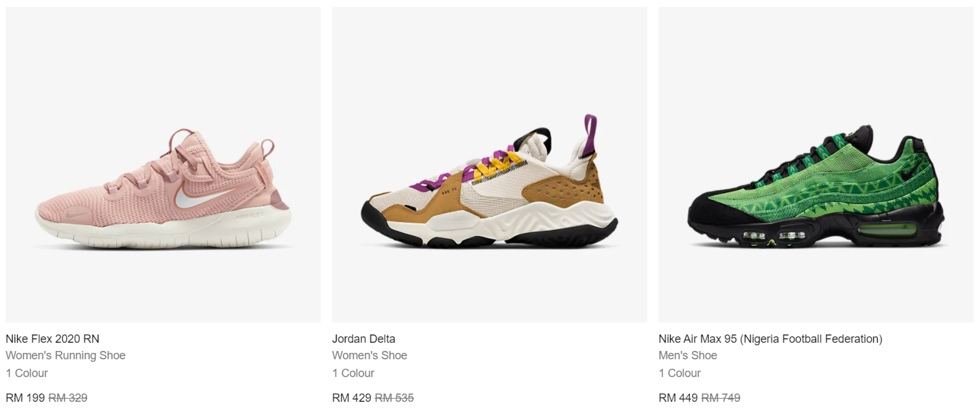Select Women's Shoe subtitle under Jordan Delta
Image resolution: width=980 pixels, height=412 pixels.
tap(370, 356)
